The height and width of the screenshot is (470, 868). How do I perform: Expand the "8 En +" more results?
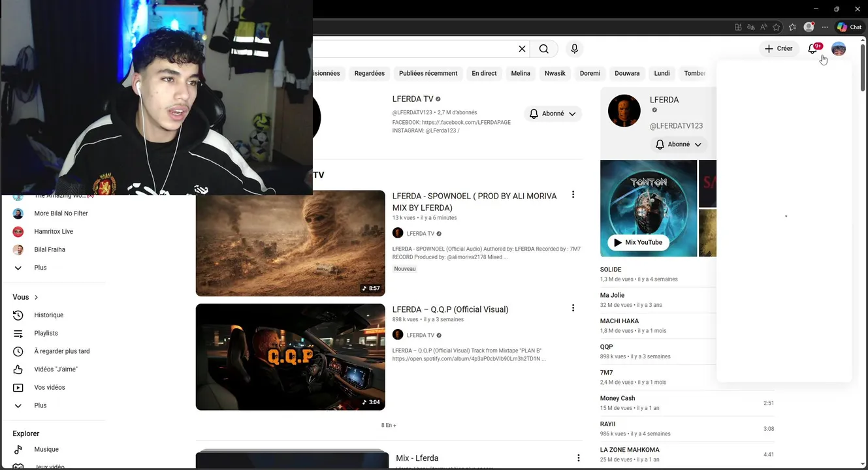click(389, 425)
